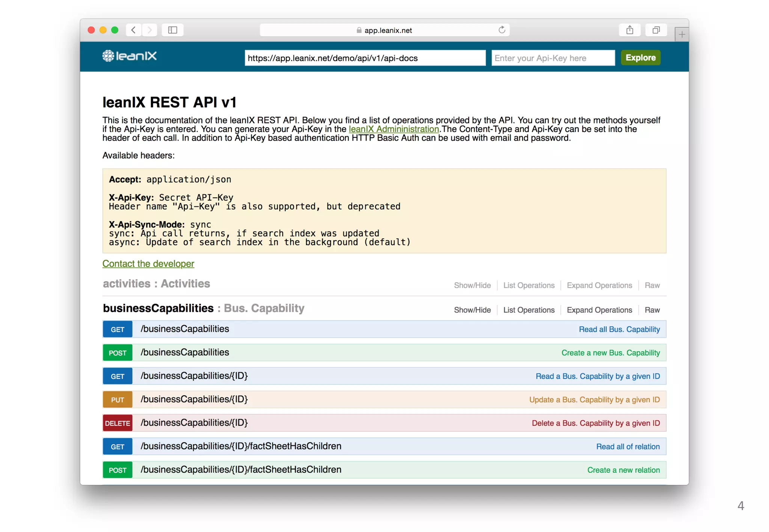769x532 pixels.
Task: Click the Api-Key input field
Action: click(553, 58)
